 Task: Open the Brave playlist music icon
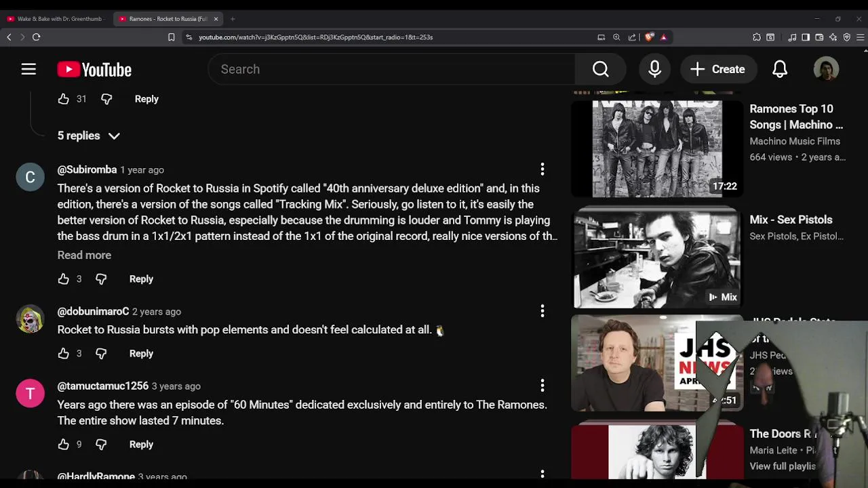tap(792, 37)
